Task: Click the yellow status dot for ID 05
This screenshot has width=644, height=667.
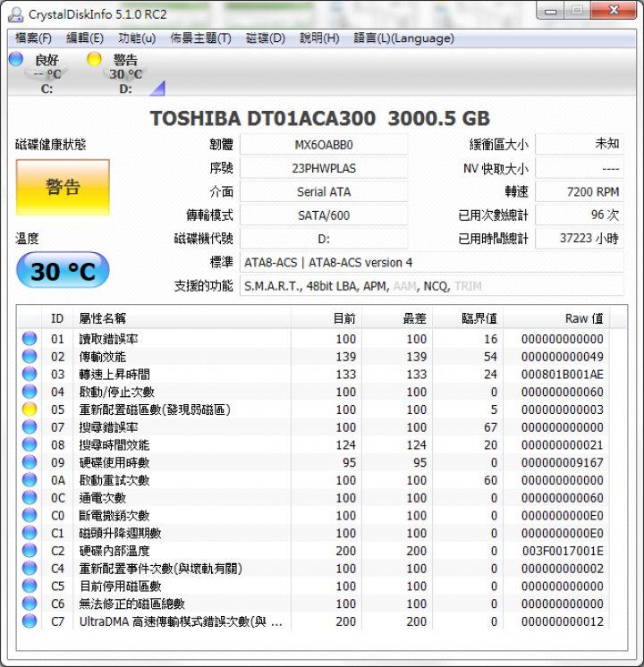Action: (x=30, y=409)
